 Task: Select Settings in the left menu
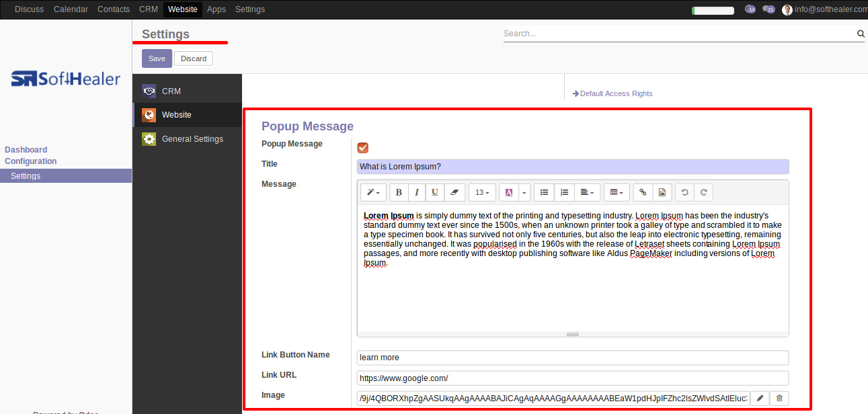click(x=66, y=176)
